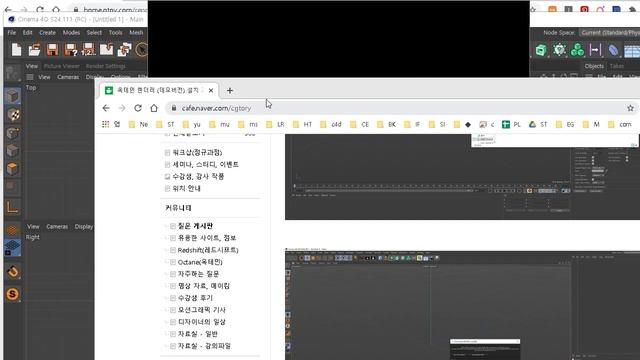Open the Cinema 4D Tools menu
The width and height of the screenshot is (640, 360).
[116, 33]
